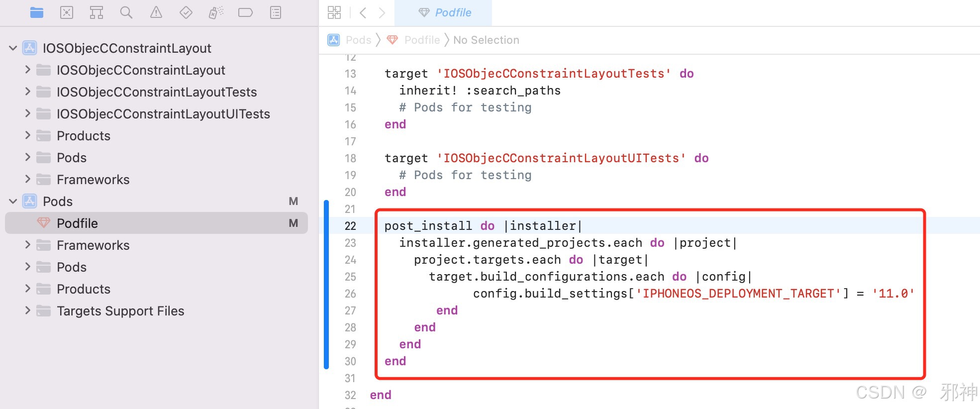Screen dimensions: 980x409
Task: Open the Source Control navigator
Action: click(67, 12)
